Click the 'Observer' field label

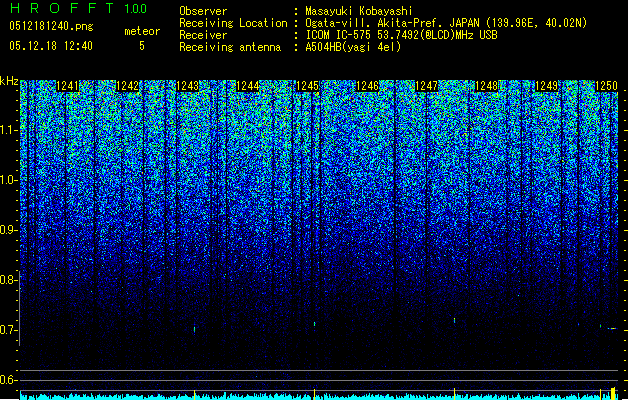(203, 11)
